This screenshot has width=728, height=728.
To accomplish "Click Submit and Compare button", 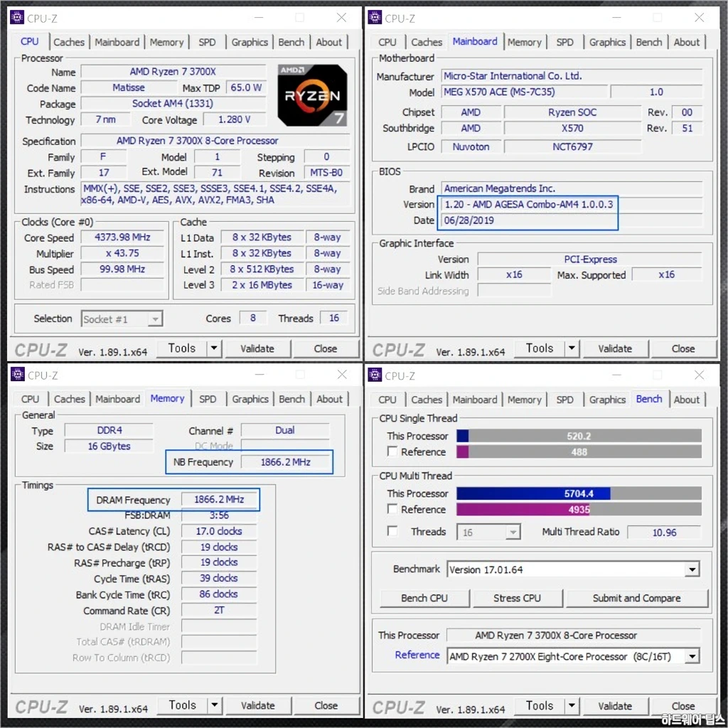I will pyautogui.click(x=637, y=598).
